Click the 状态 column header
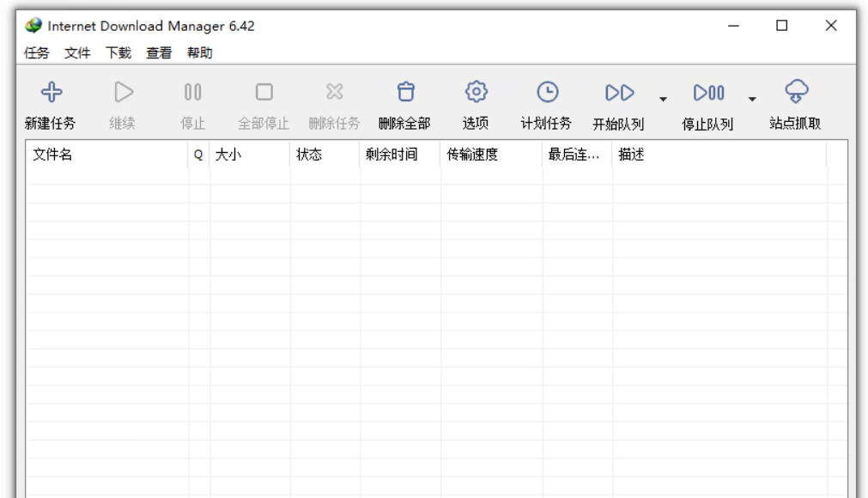 pos(325,155)
